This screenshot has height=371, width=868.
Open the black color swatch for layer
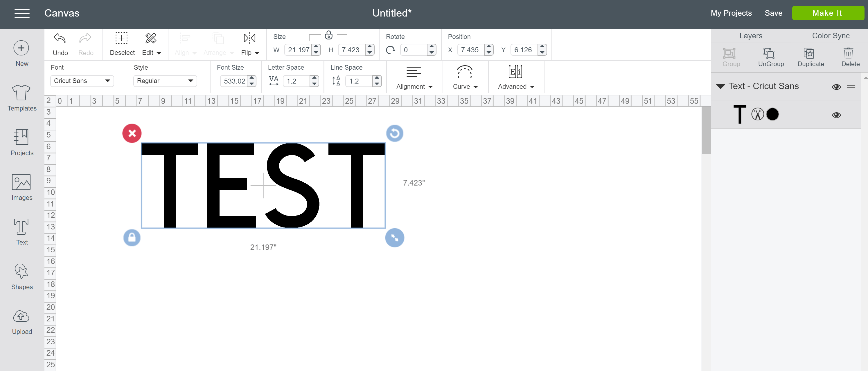(772, 114)
